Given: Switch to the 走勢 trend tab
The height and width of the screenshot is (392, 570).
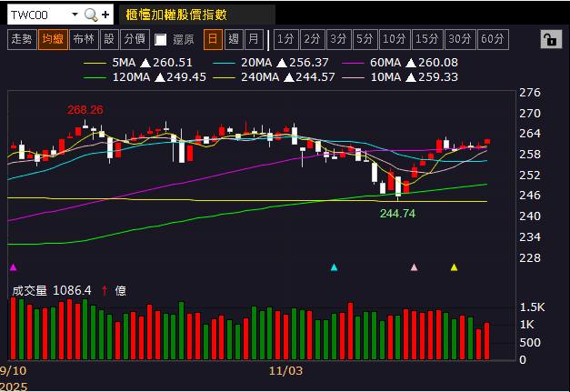Looking at the screenshot, I should [x=22, y=39].
